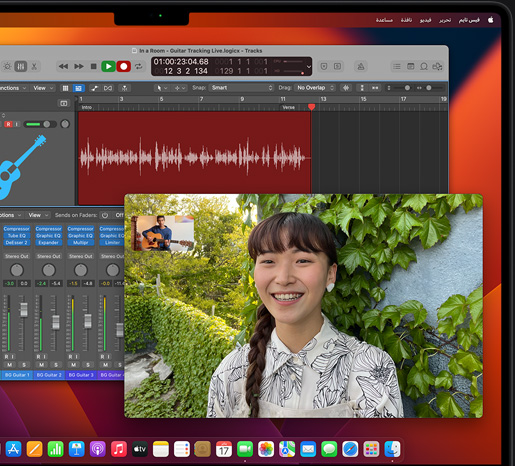Viewport: 515px width, 466px height.
Task: Click the Rewind transport button
Action: click(63, 66)
